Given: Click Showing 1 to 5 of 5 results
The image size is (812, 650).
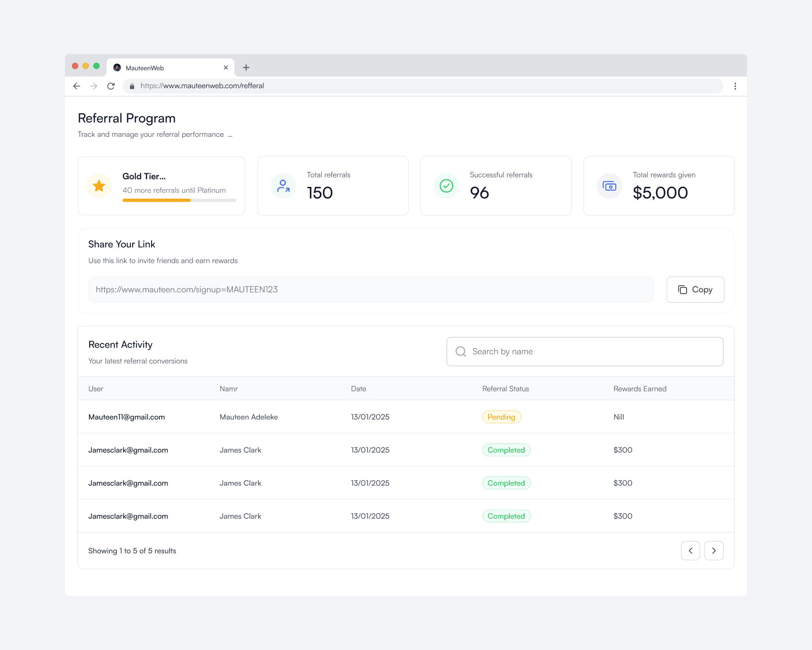Looking at the screenshot, I should pyautogui.click(x=132, y=551).
